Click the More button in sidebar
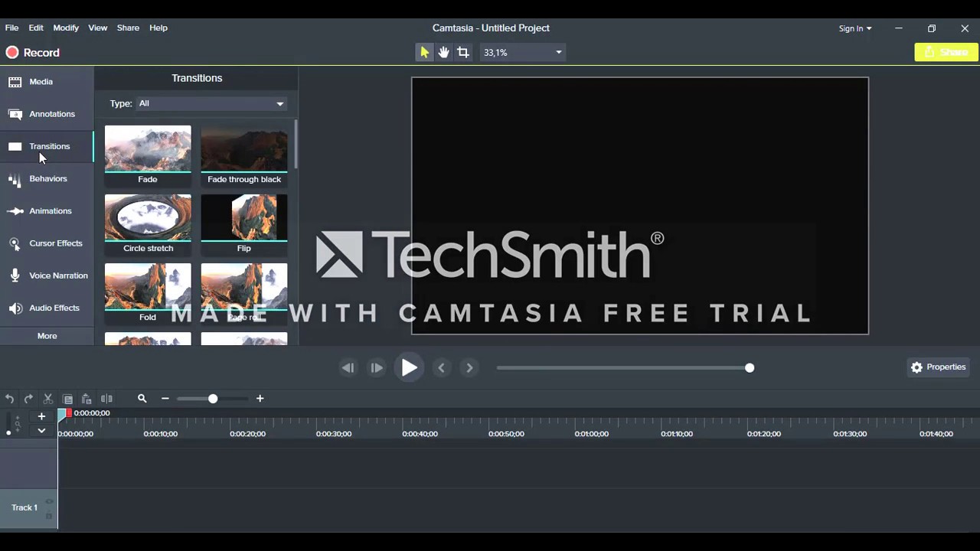Screen dimensions: 980x551 tap(47, 336)
